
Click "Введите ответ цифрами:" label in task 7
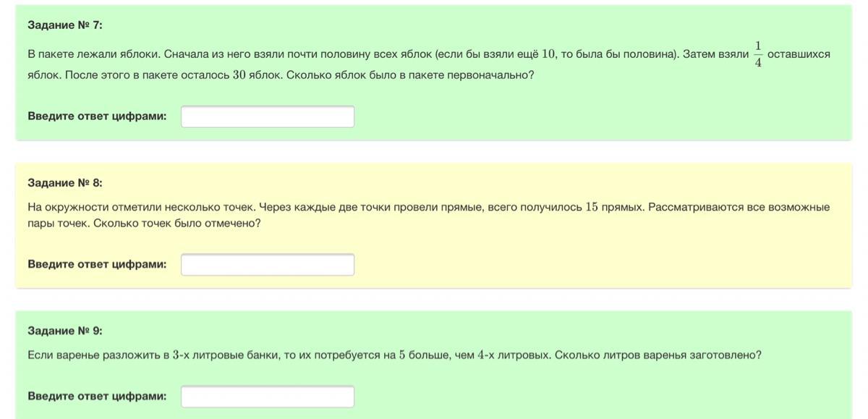[97, 116]
